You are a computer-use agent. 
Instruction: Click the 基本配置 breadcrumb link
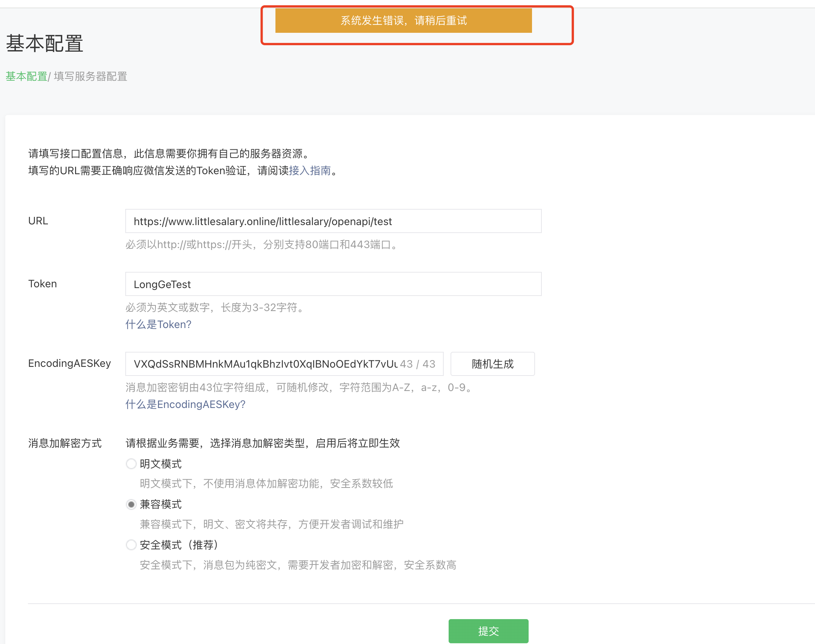pos(26,77)
